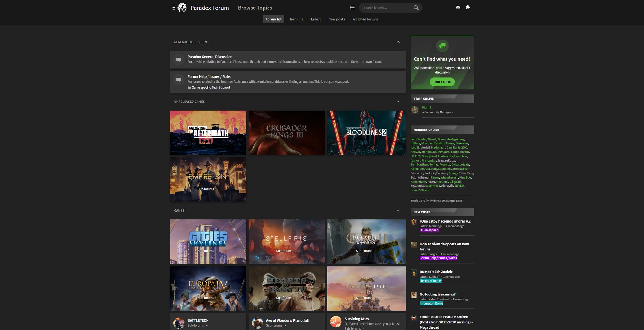Click the BjornB staff member name

pos(426,107)
